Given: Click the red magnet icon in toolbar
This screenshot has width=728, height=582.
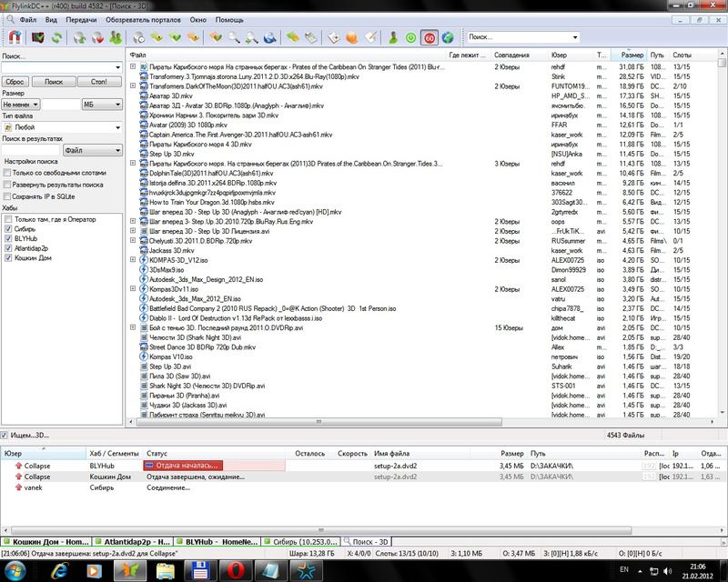Looking at the screenshot, I should (15, 37).
